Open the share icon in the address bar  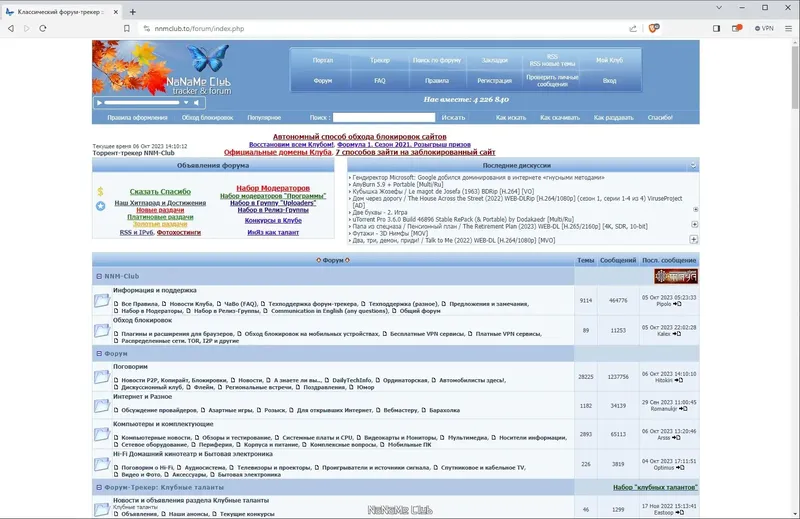pyautogui.click(x=633, y=29)
